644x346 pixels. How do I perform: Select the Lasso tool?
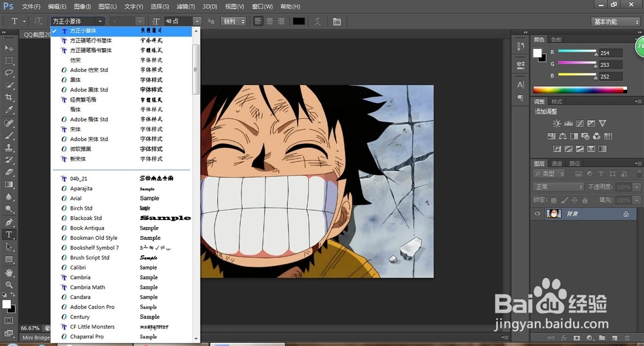8,73
